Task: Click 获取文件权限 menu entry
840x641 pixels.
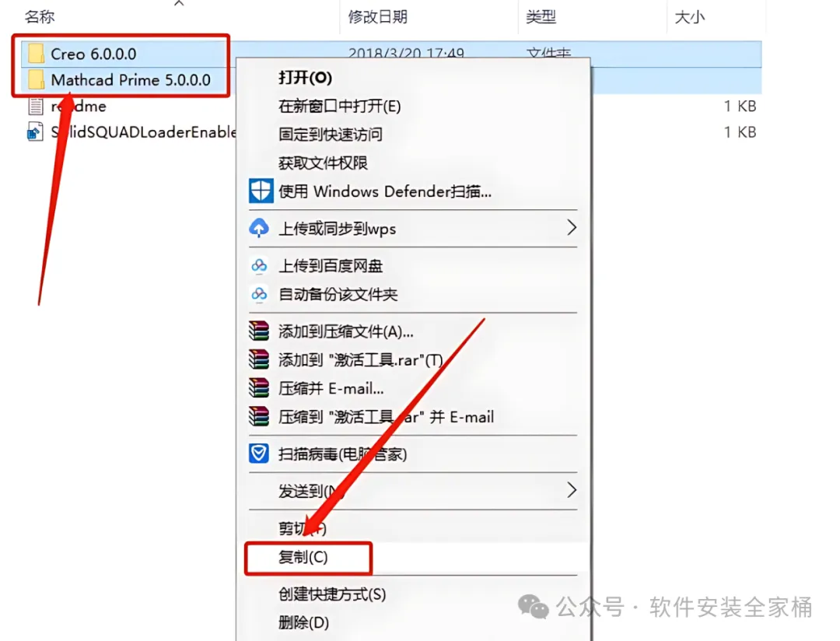Action: click(x=323, y=163)
